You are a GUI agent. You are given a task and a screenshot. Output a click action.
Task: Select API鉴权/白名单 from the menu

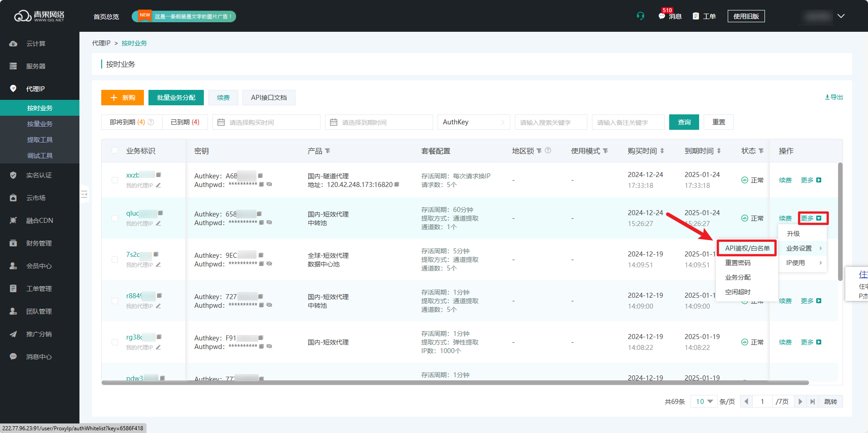point(747,248)
